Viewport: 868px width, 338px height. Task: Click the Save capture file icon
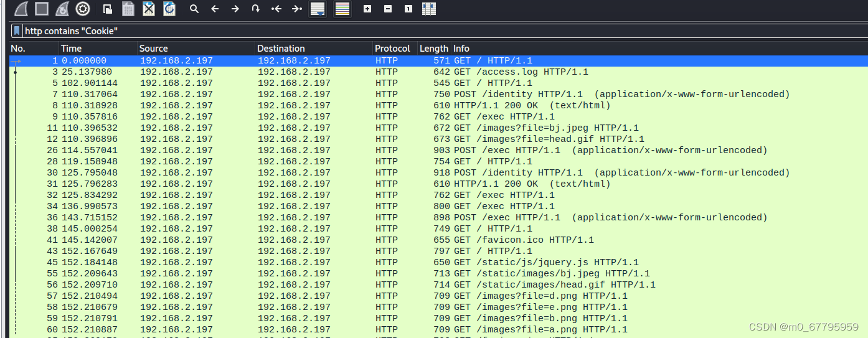coord(128,9)
